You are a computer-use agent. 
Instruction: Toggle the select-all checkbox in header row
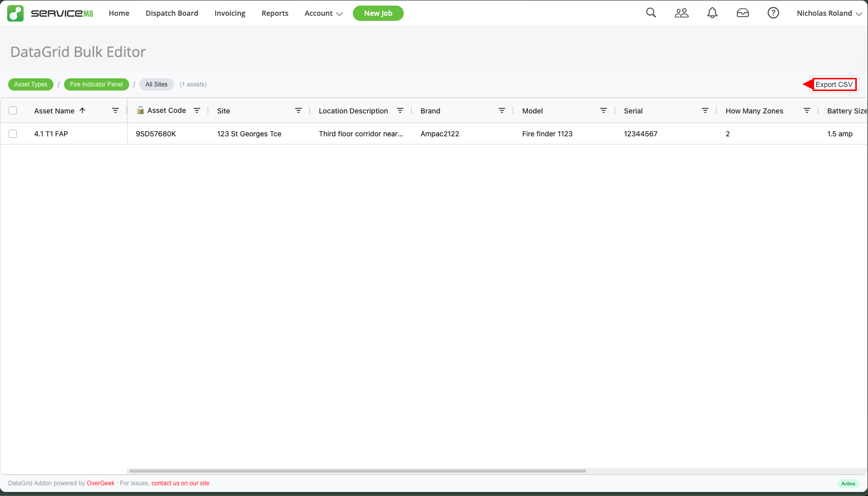(13, 110)
